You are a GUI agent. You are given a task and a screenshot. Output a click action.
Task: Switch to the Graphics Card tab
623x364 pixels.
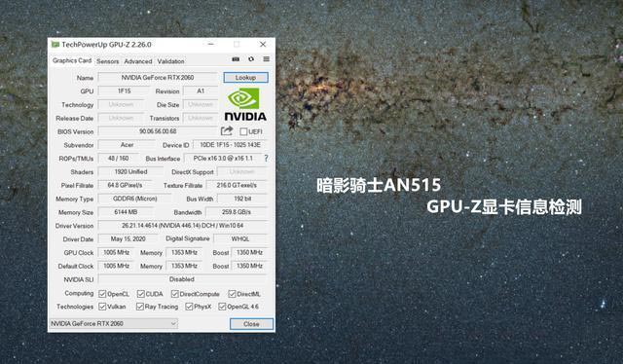[72, 60]
